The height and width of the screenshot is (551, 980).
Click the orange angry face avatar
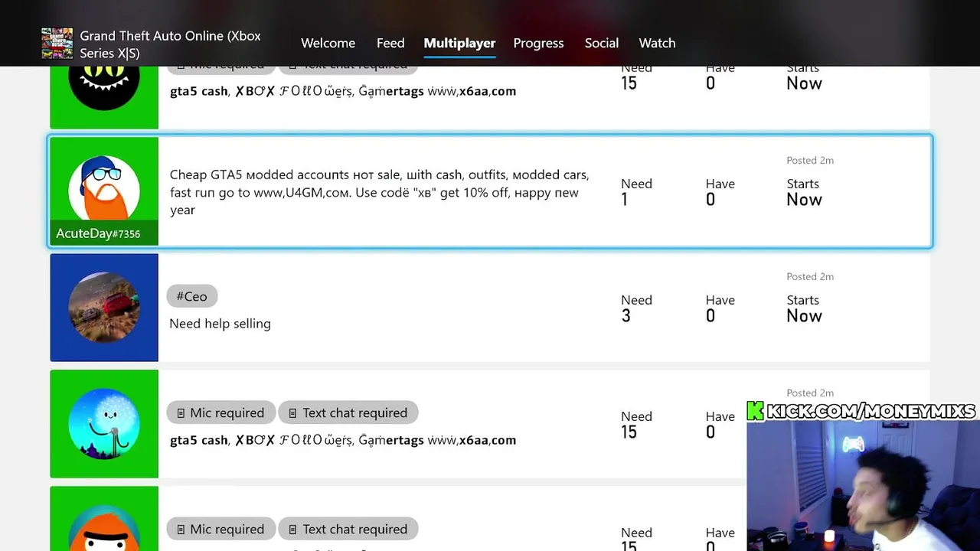[104, 528]
